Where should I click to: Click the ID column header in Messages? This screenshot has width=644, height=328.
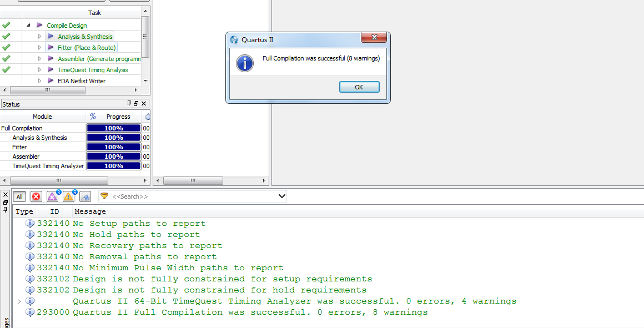(x=54, y=212)
